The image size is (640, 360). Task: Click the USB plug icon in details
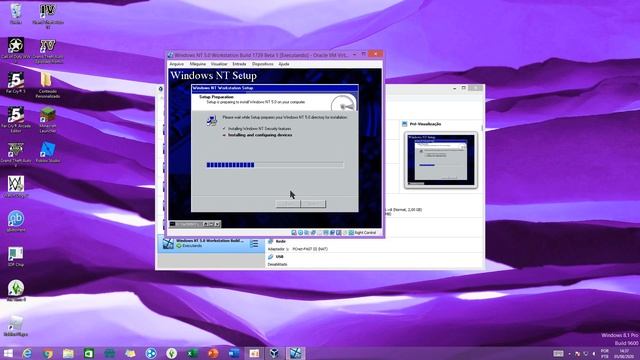pos(271,257)
